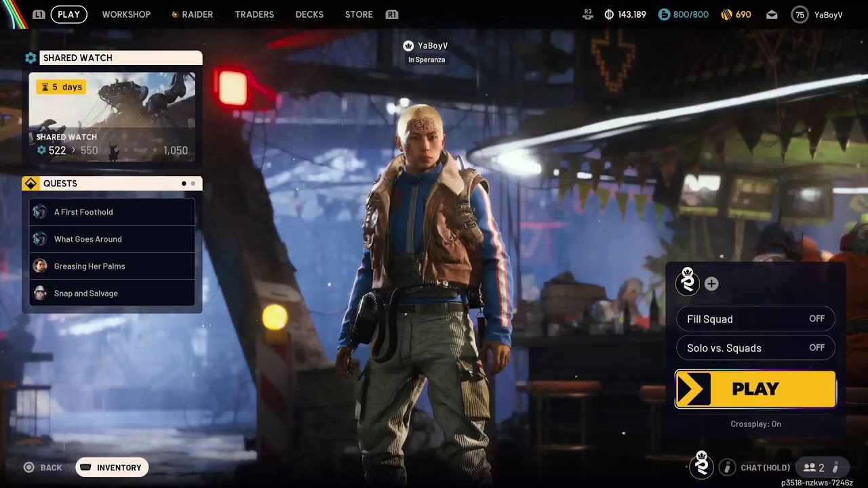The height and width of the screenshot is (488, 868).
Task: Click the microphone icon beside CHAT (HOLD)
Action: (x=727, y=467)
